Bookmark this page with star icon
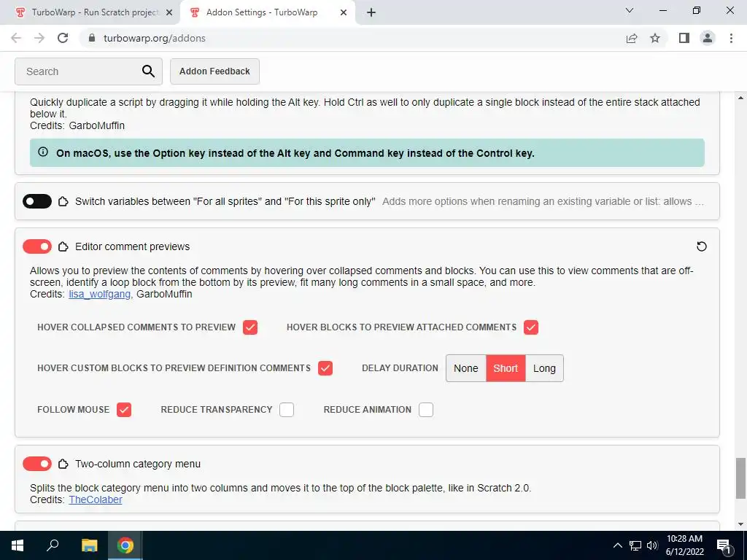 [x=655, y=38]
